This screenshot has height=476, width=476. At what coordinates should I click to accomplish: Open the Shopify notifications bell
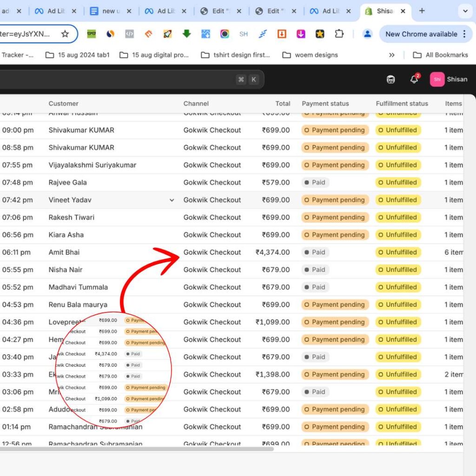click(414, 79)
